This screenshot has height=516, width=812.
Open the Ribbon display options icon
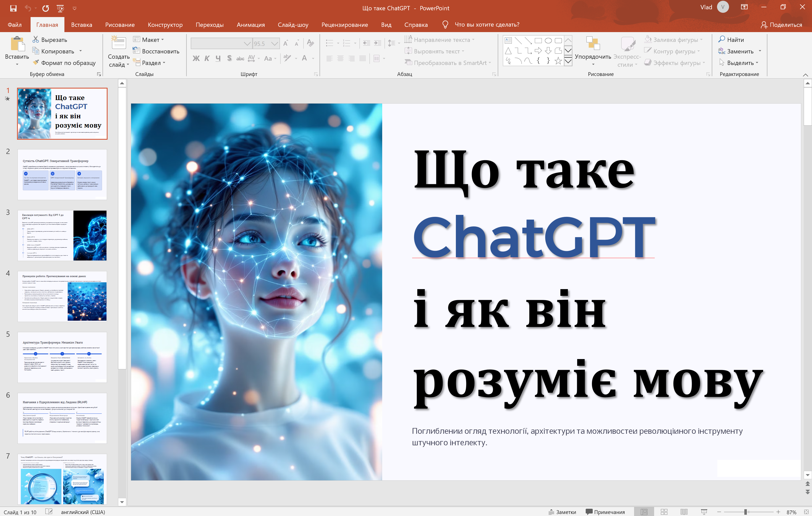[744, 7]
